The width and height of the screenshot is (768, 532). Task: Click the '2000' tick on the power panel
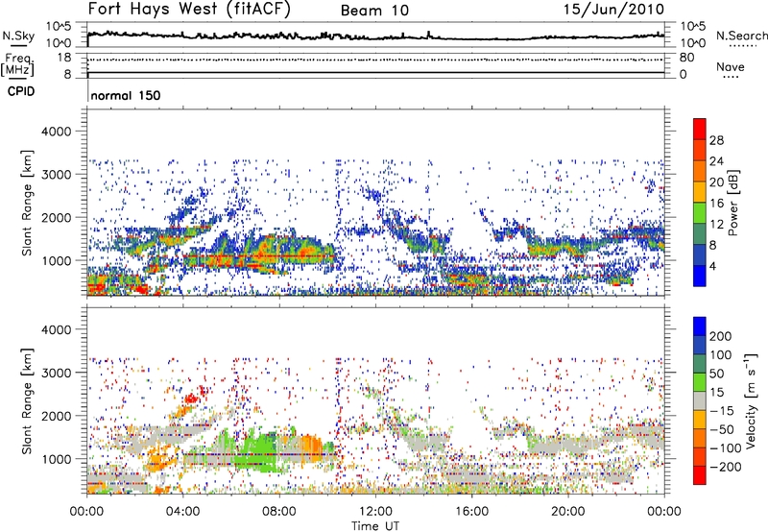[56, 217]
